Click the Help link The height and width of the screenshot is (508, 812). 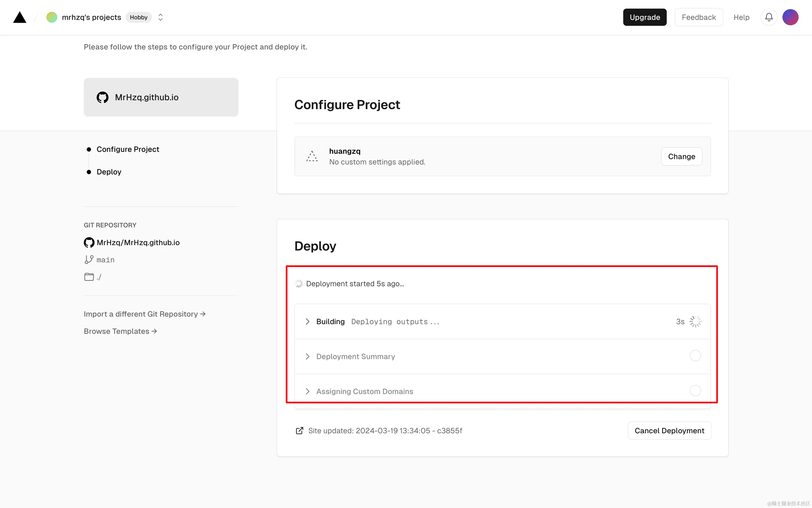741,17
